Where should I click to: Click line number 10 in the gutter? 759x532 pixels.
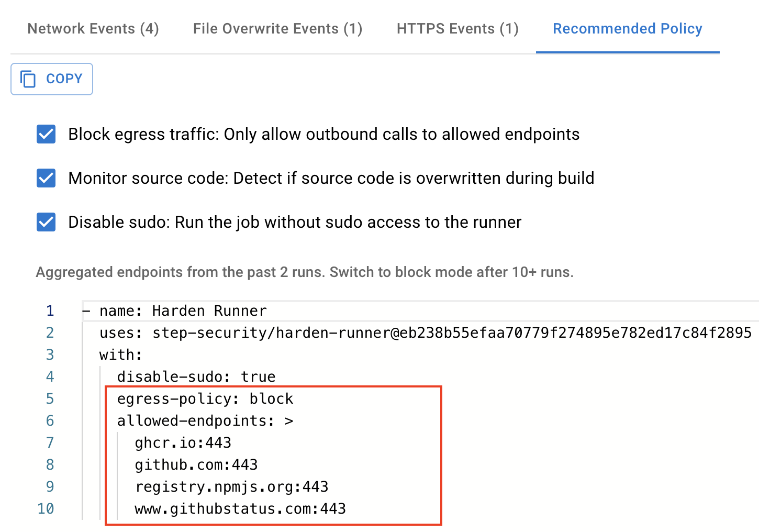46,508
